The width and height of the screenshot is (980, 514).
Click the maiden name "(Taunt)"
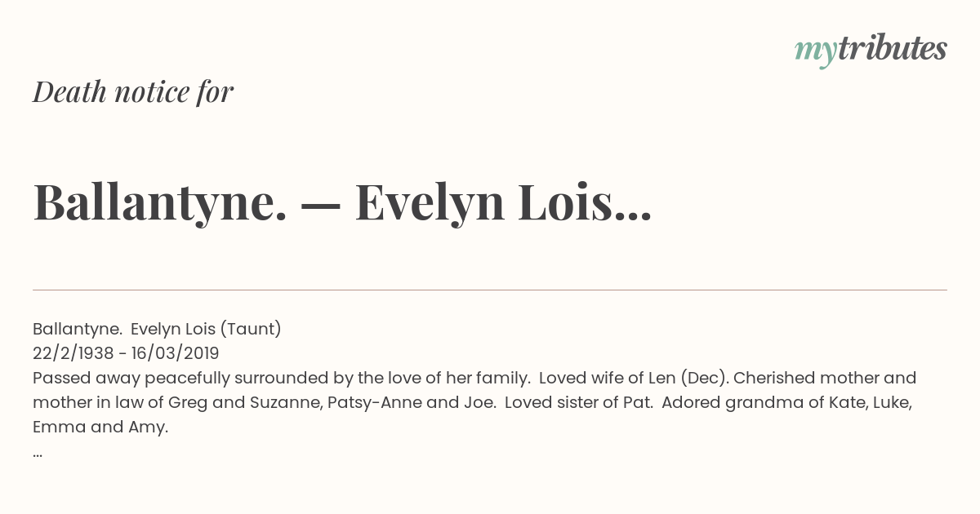[x=251, y=329]
